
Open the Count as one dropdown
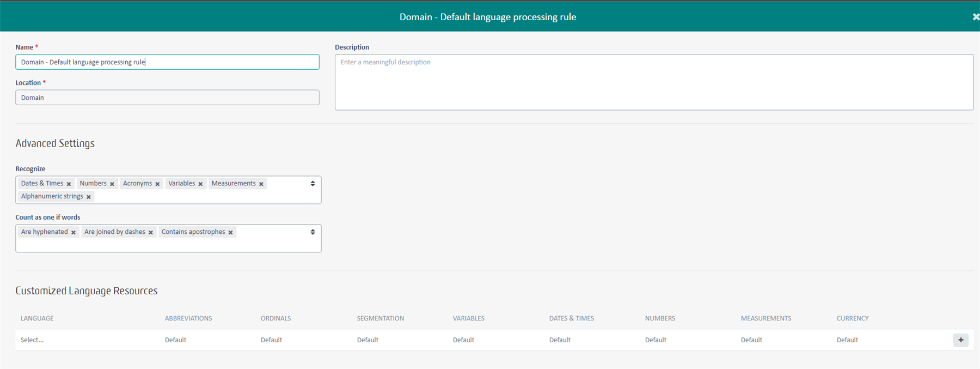coord(313,232)
